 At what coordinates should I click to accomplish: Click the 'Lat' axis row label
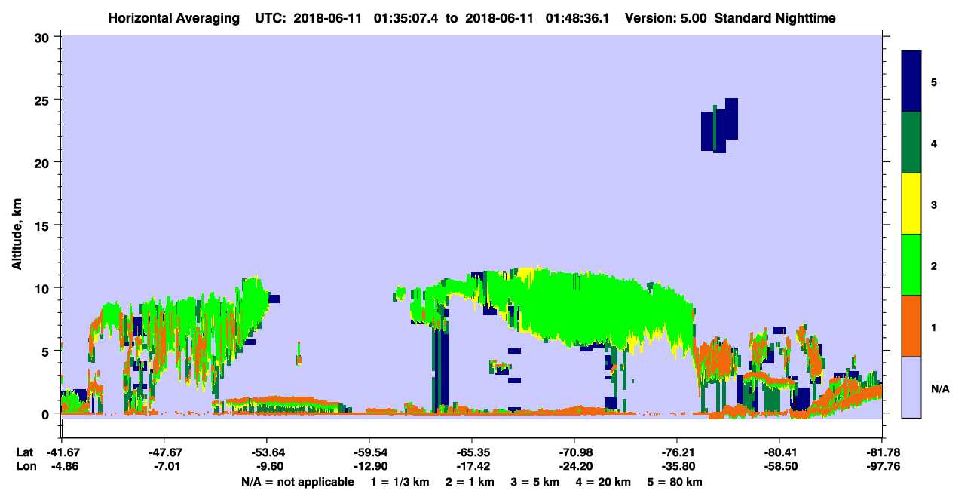point(24,452)
